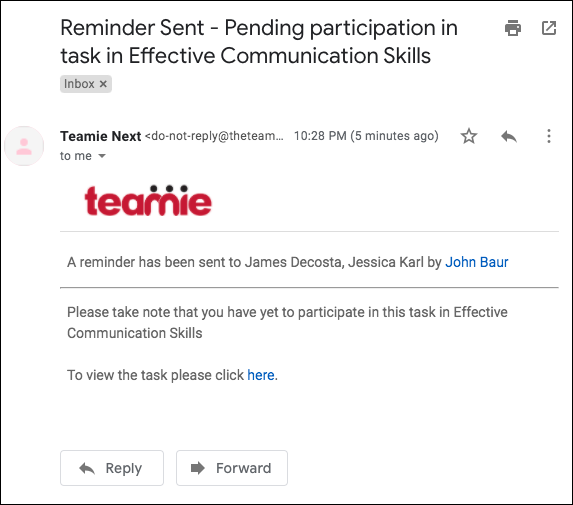This screenshot has width=573, height=505.
Task: Open the John Baur profile link
Action: (x=477, y=262)
